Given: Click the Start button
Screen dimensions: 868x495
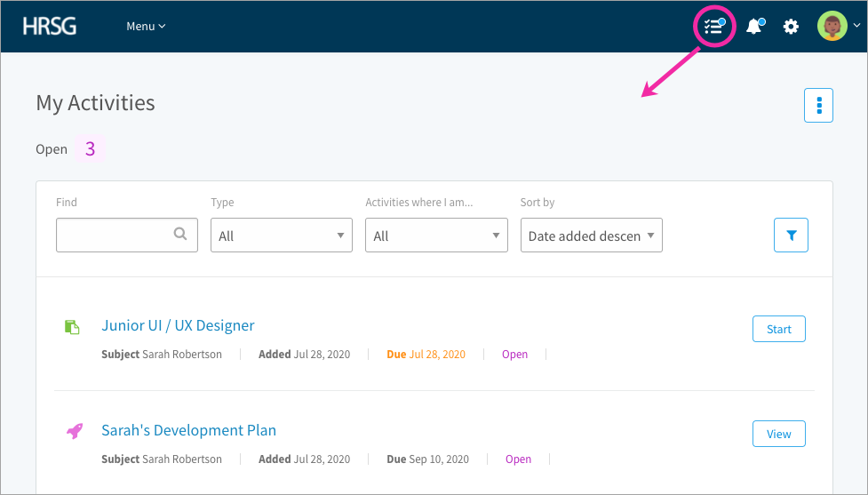Looking at the screenshot, I should point(779,329).
